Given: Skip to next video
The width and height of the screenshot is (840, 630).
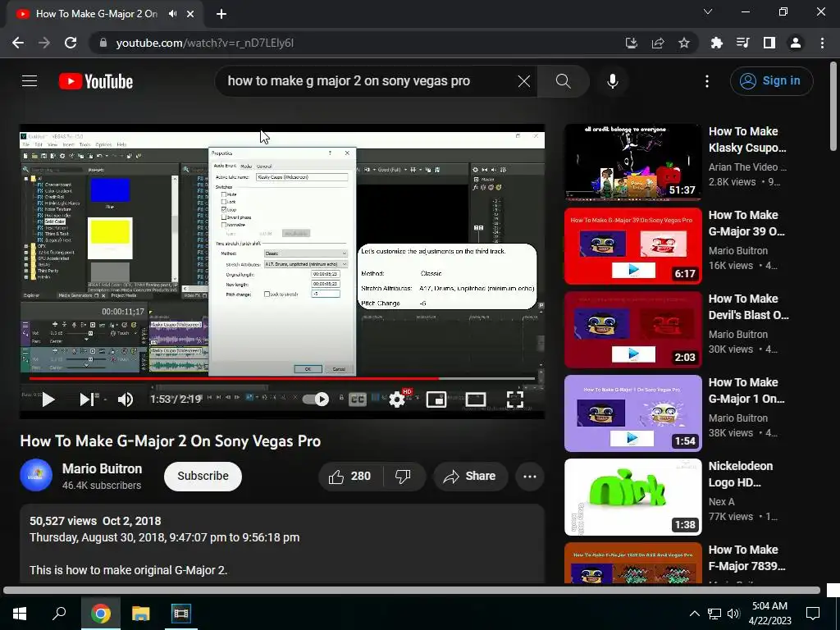Looking at the screenshot, I should [x=88, y=399].
